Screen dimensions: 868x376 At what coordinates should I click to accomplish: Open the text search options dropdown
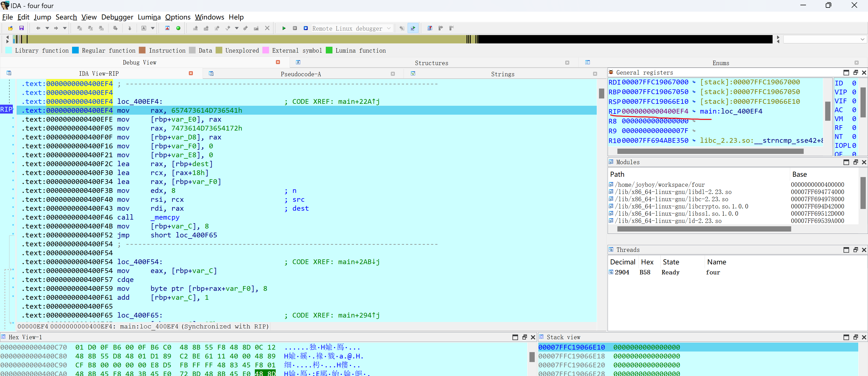pyautogui.click(x=153, y=28)
